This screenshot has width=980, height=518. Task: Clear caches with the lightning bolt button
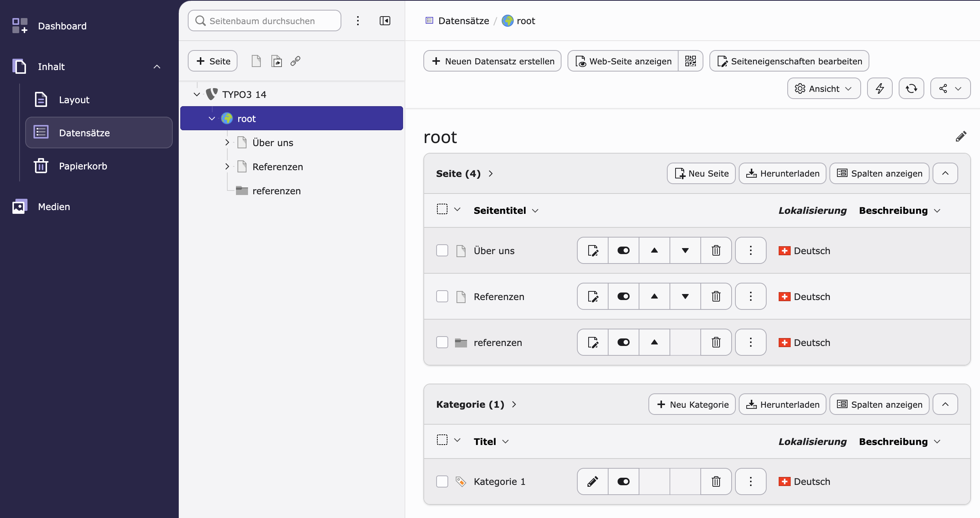(x=880, y=88)
